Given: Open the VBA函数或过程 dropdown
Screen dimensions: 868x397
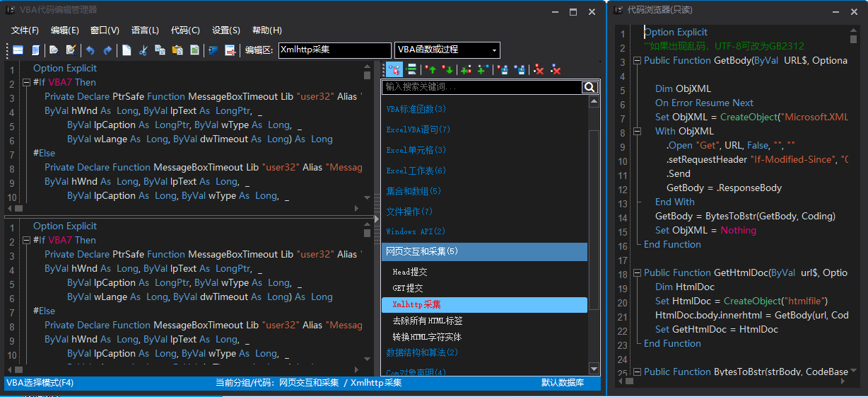Looking at the screenshot, I should [447, 50].
